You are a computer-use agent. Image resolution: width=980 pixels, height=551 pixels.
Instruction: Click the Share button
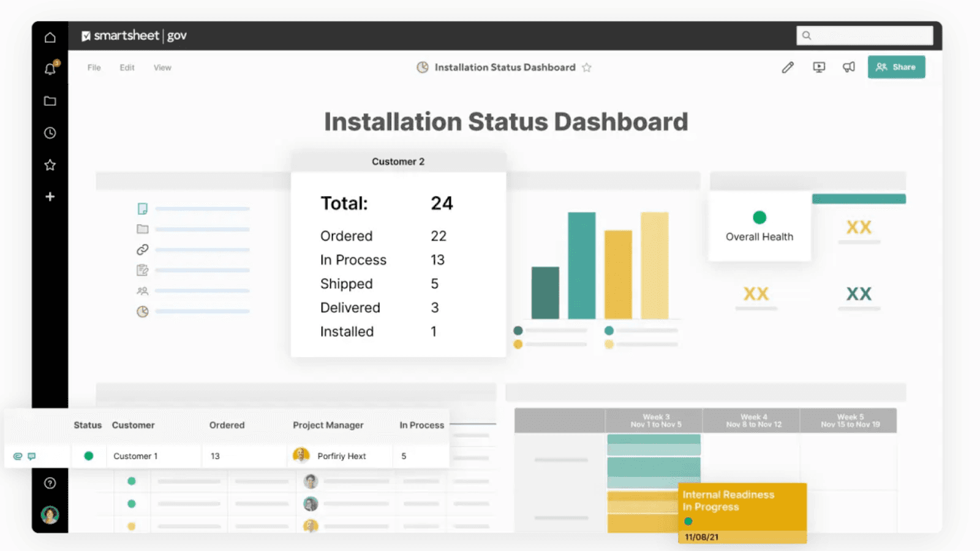pos(896,67)
